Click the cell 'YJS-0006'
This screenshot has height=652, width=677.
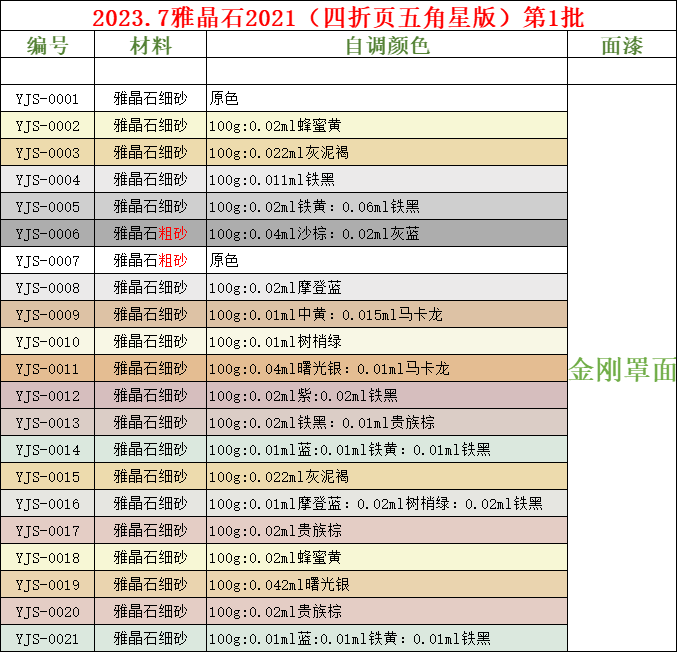pos(47,234)
